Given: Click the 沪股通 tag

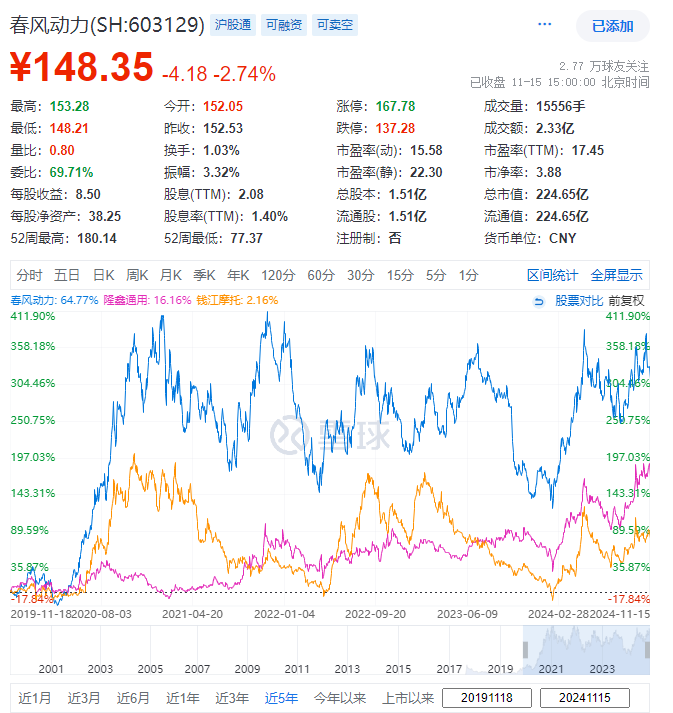Looking at the screenshot, I should click(233, 25).
